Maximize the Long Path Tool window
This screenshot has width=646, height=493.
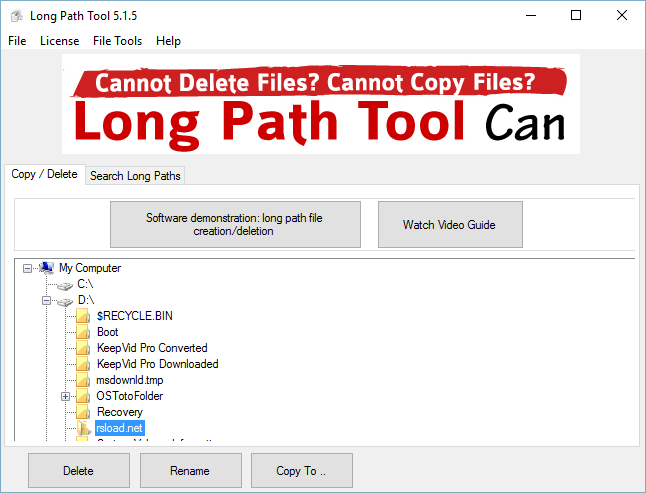(x=576, y=15)
